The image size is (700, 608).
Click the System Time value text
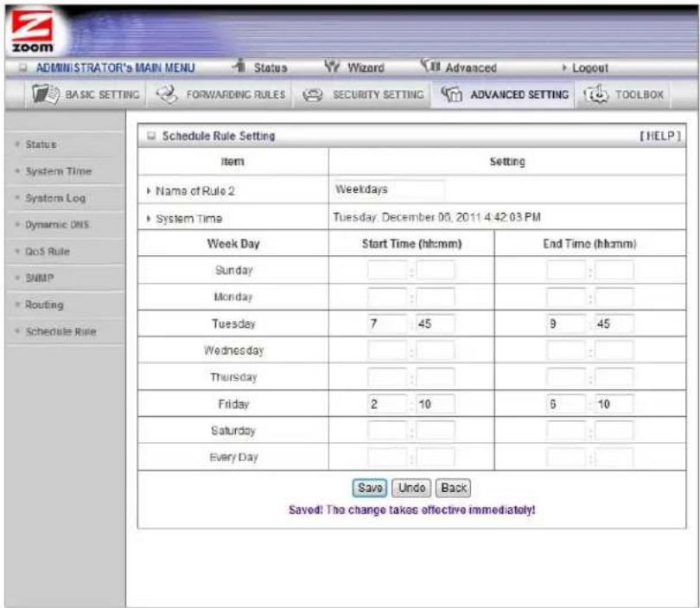pos(436,217)
